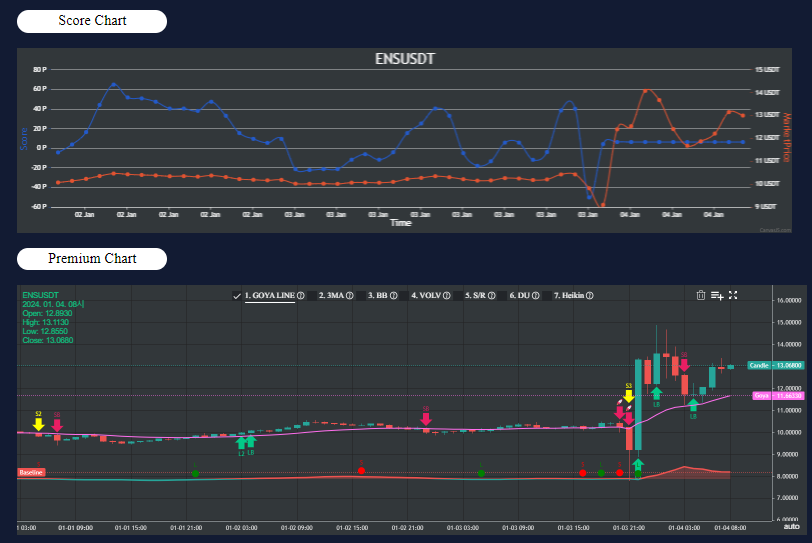The width and height of the screenshot is (812, 543).
Task: Expand the Premium Chart to fullscreen
Action: point(733,295)
